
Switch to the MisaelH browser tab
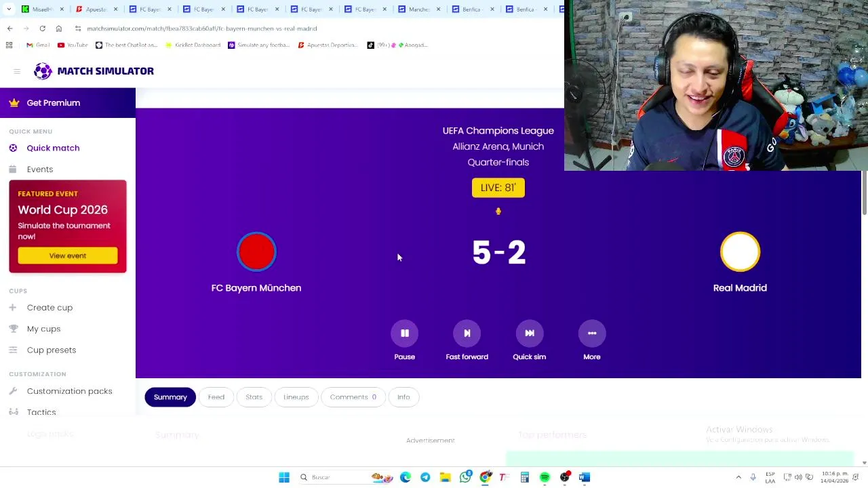point(42,9)
